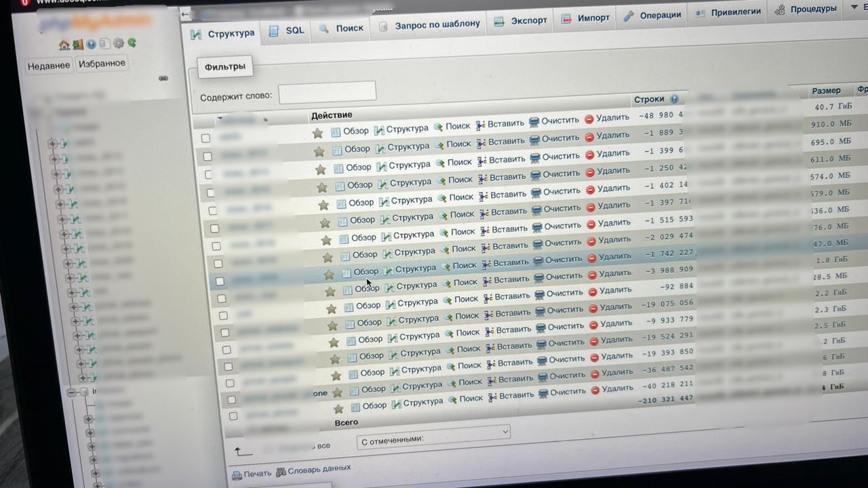Collapse the expanded database node with minus sign
The image size is (868, 488).
click(71, 392)
